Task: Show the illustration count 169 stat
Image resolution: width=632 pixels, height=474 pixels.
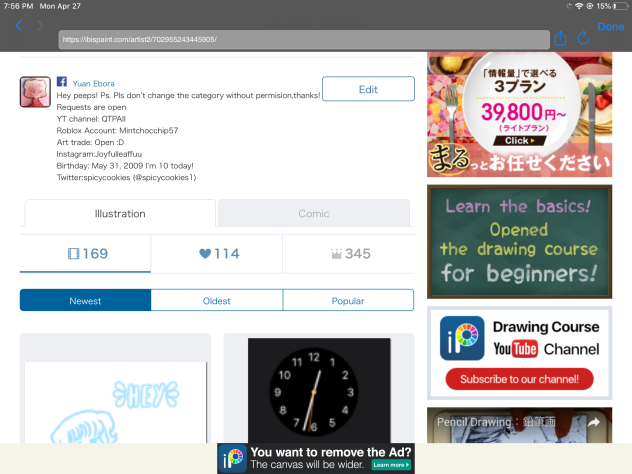Action: [86, 254]
